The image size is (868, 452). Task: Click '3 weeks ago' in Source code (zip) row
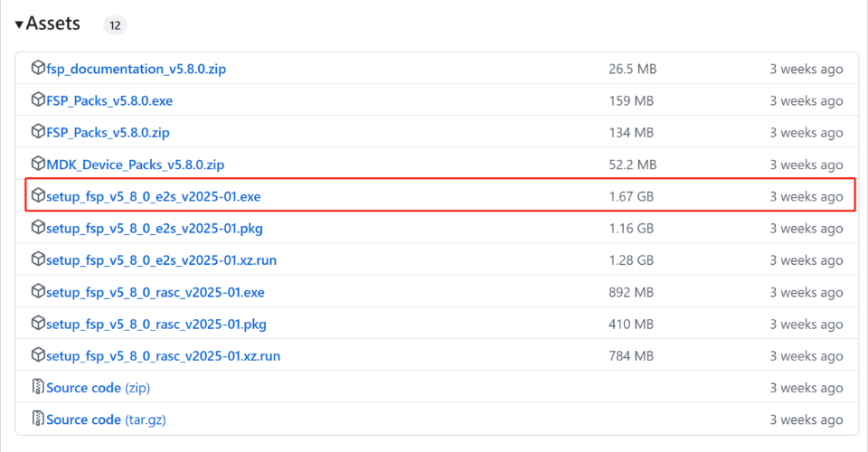click(x=807, y=388)
